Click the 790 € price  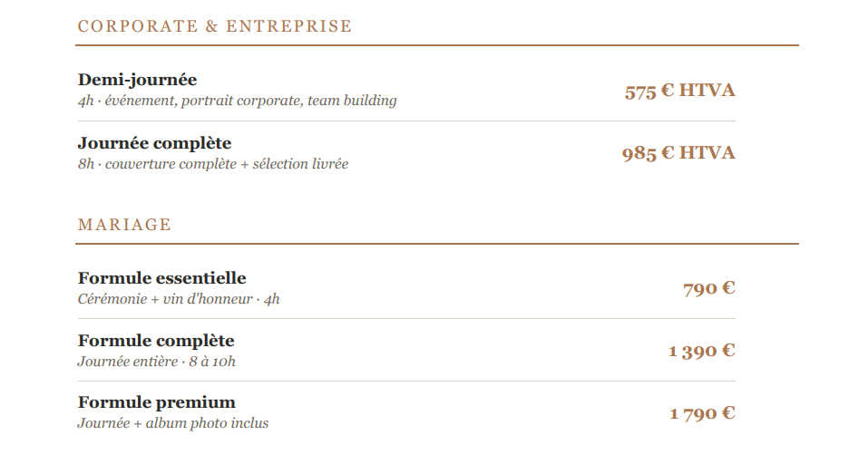click(x=709, y=288)
